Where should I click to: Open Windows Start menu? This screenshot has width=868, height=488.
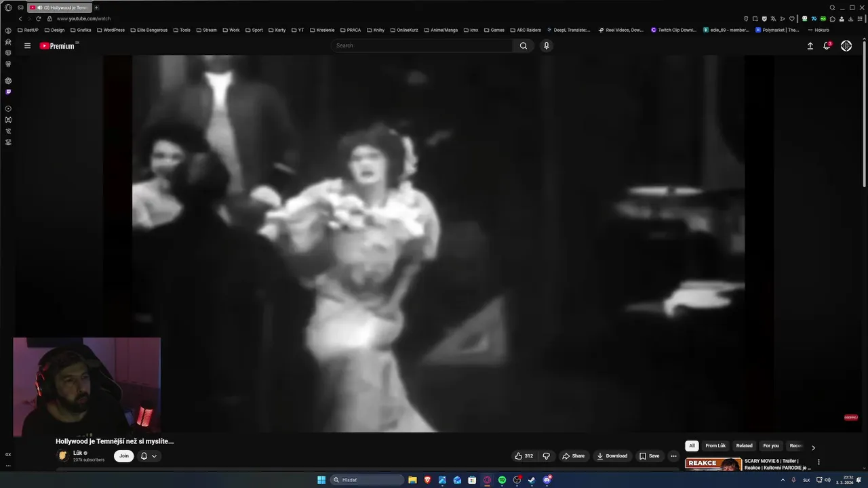(321, 480)
